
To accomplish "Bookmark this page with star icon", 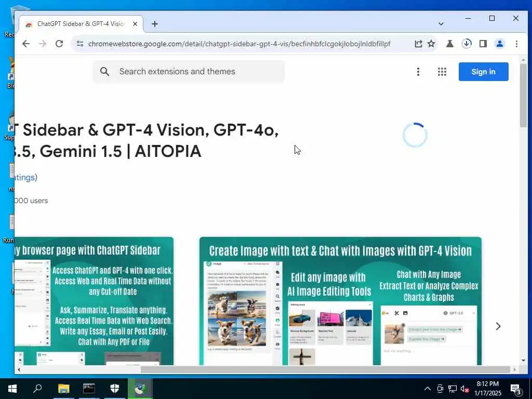I will (431, 44).
